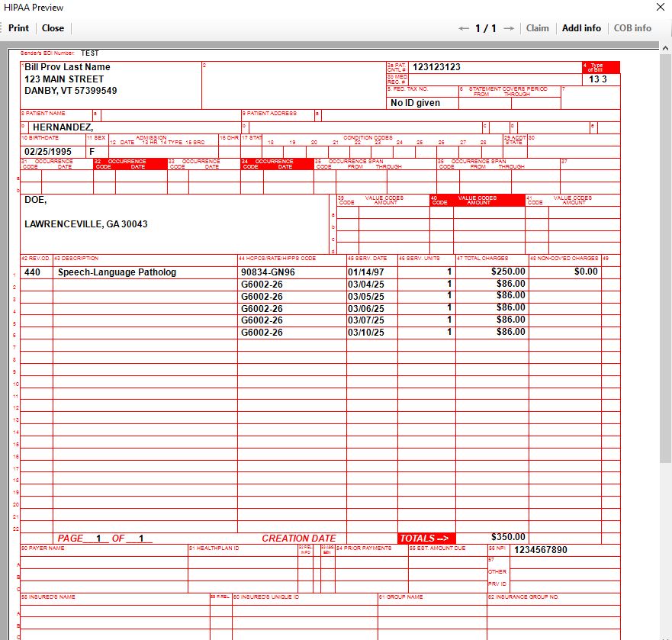
Task: Click service date 03/06/25
Action: [x=366, y=309]
